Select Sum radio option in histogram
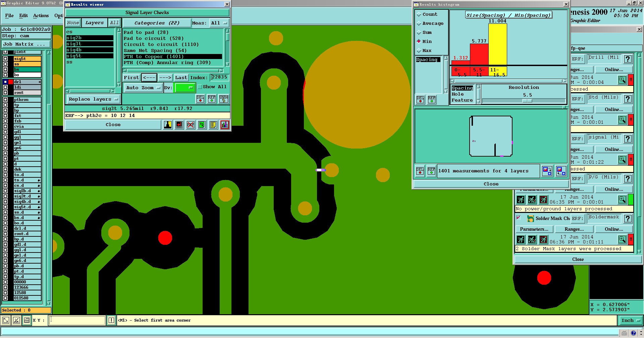This screenshot has height=338, width=644. click(x=419, y=33)
